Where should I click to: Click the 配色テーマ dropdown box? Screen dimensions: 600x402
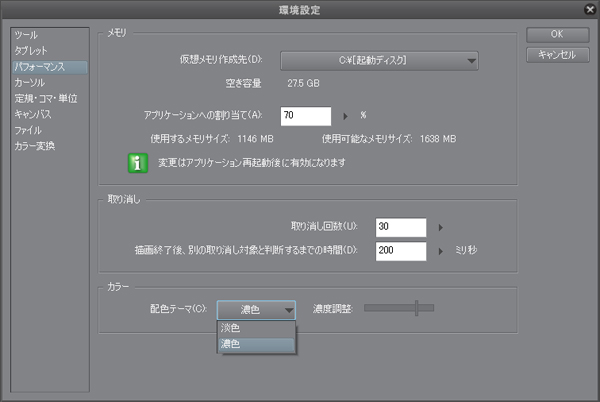(x=257, y=310)
